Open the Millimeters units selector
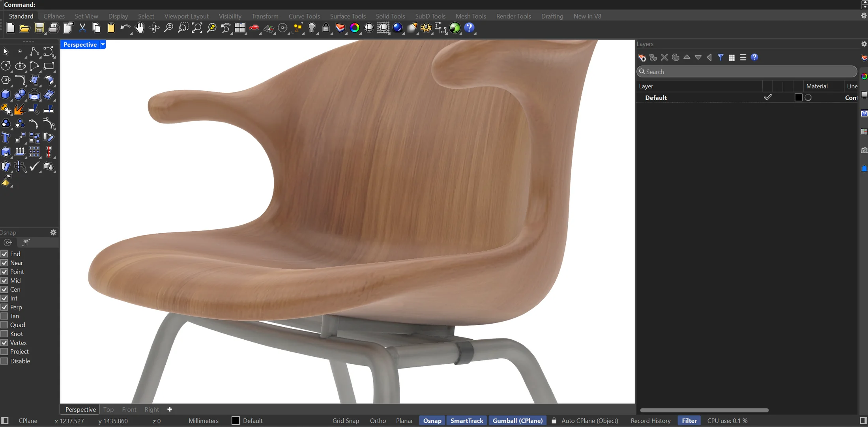Viewport: 868px width, 427px height. pyautogui.click(x=203, y=421)
